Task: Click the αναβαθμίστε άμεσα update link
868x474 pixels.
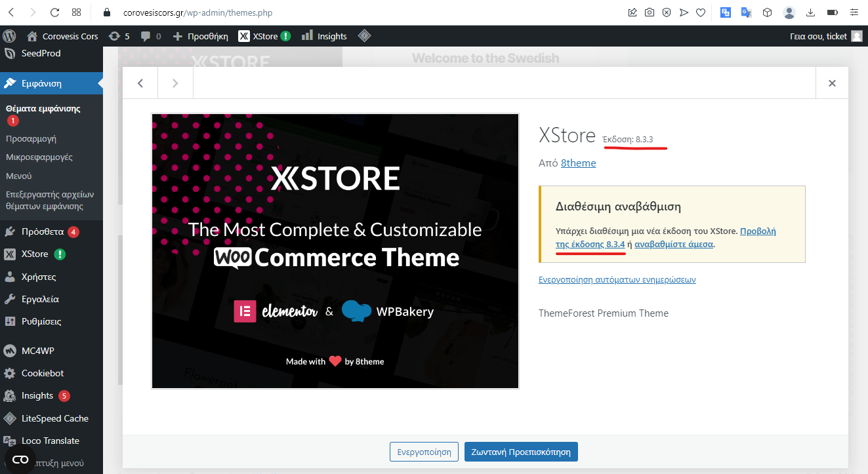Action: 674,244
